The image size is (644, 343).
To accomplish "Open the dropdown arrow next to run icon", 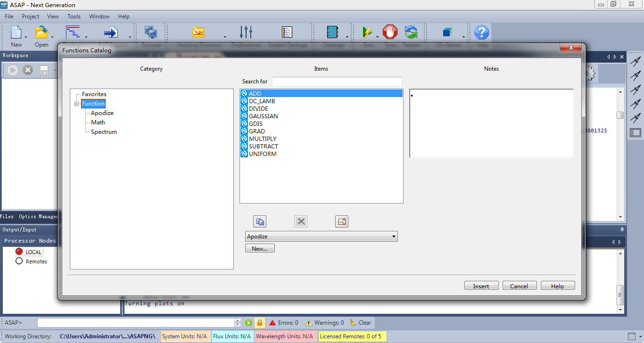I will pyautogui.click(x=377, y=37).
